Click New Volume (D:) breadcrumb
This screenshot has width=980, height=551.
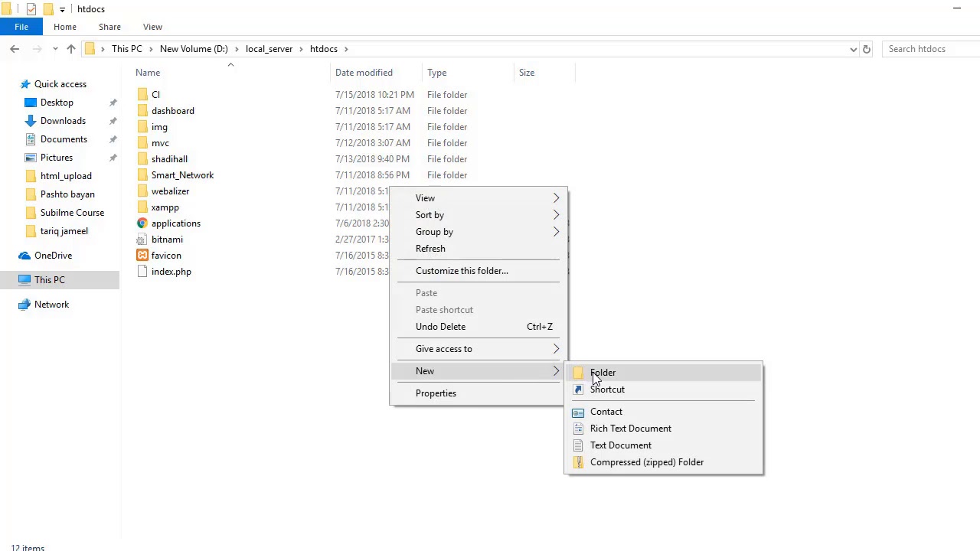194,49
